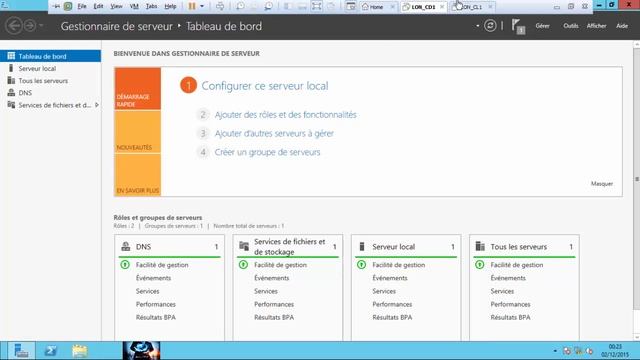Image resolution: width=640 pixels, height=360 pixels.
Task: Open the Gérer menu
Action: pyautogui.click(x=542, y=26)
